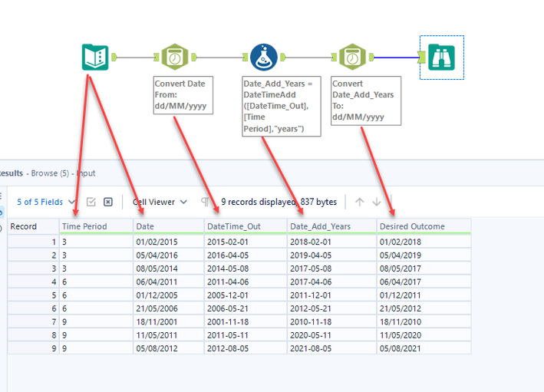Select Desired Outcome cell 21/05/2012
The image size is (544, 392).
[x=424, y=308]
